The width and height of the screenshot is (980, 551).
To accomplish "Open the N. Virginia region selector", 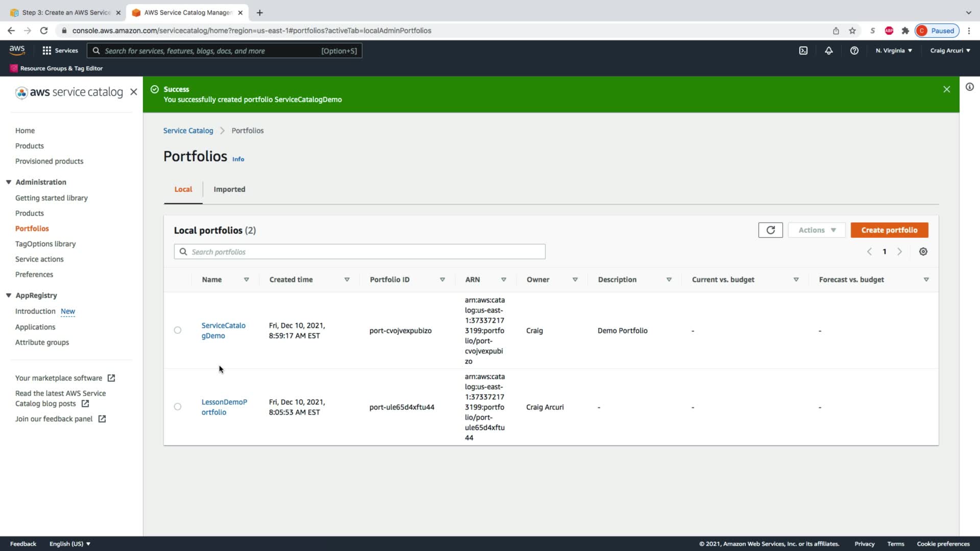I will coord(893,51).
